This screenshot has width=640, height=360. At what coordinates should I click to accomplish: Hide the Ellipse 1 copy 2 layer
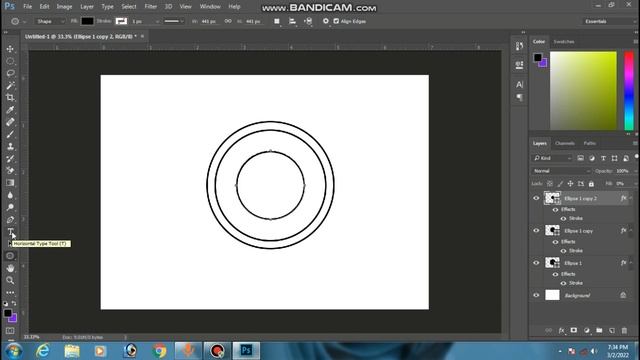coord(536,198)
